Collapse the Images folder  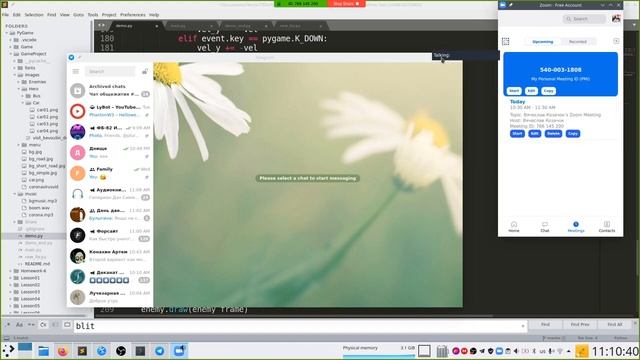[x=15, y=75]
